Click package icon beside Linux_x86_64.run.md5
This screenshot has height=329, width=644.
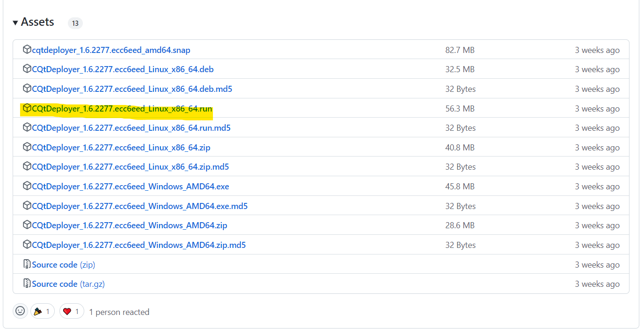27,127
